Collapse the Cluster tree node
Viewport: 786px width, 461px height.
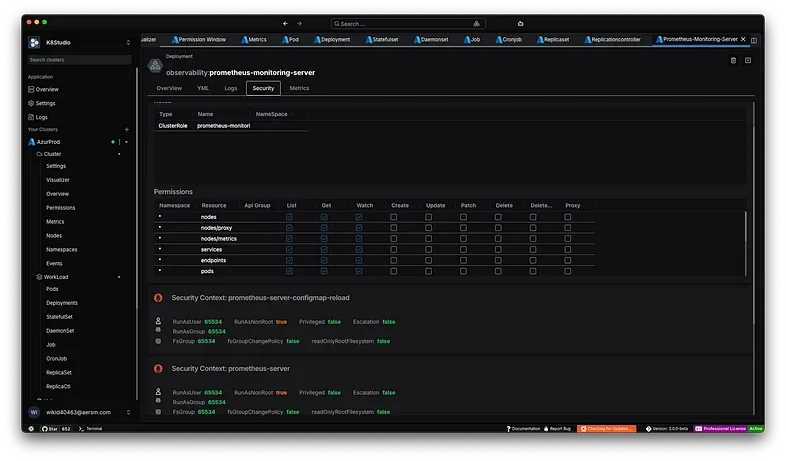point(119,154)
